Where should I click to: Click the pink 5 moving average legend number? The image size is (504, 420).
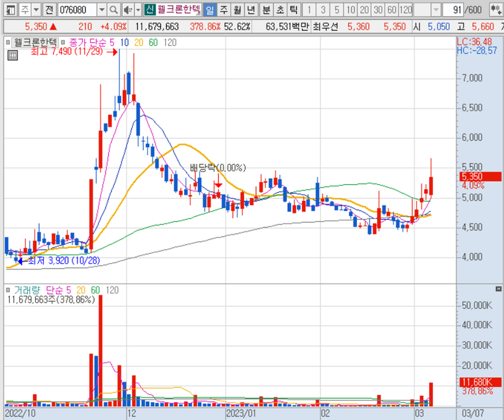point(112,42)
